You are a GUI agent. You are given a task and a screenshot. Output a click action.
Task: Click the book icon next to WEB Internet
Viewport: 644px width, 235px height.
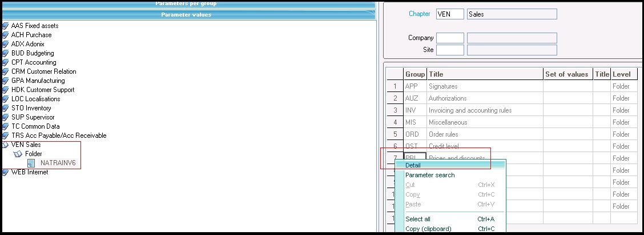tap(5, 172)
